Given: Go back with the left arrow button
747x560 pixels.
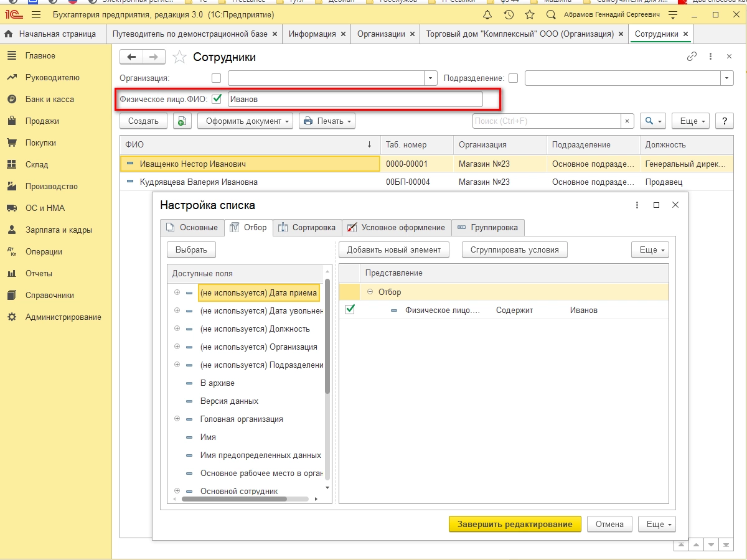Looking at the screenshot, I should [131, 57].
